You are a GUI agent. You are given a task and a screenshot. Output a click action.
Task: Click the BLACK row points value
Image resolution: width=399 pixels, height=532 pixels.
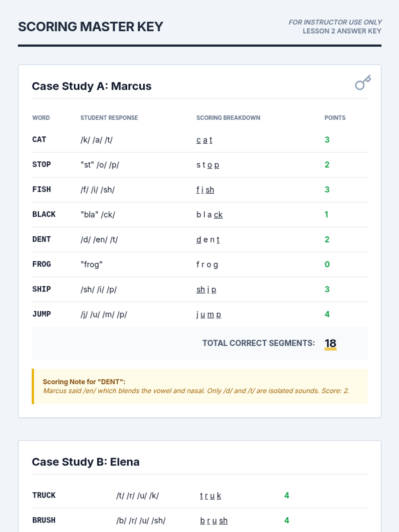pyautogui.click(x=327, y=214)
